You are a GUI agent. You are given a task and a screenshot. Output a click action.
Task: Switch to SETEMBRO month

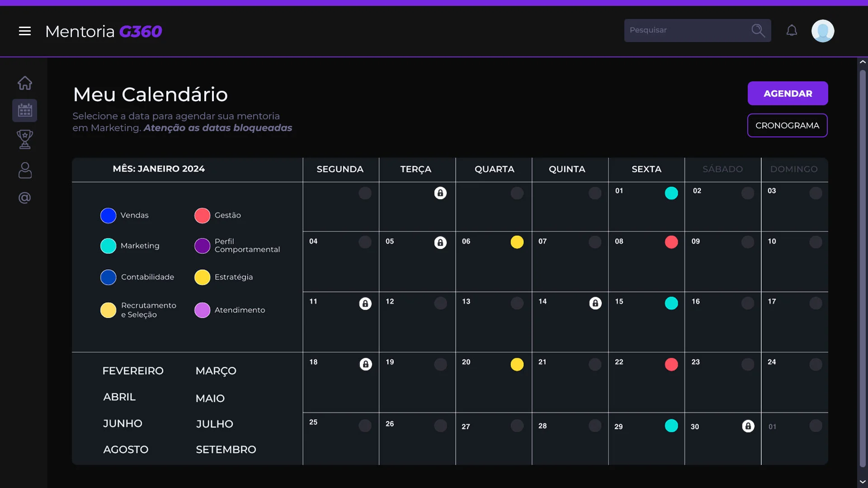click(x=226, y=450)
